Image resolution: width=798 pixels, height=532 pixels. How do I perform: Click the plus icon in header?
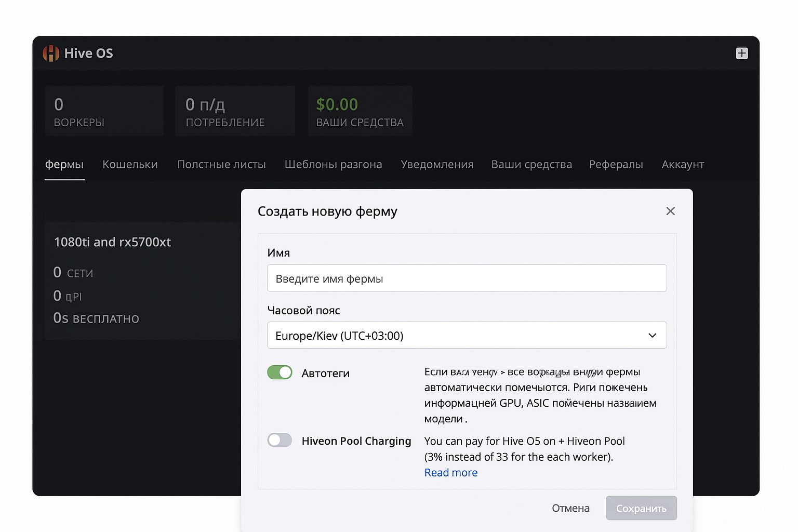tap(742, 53)
